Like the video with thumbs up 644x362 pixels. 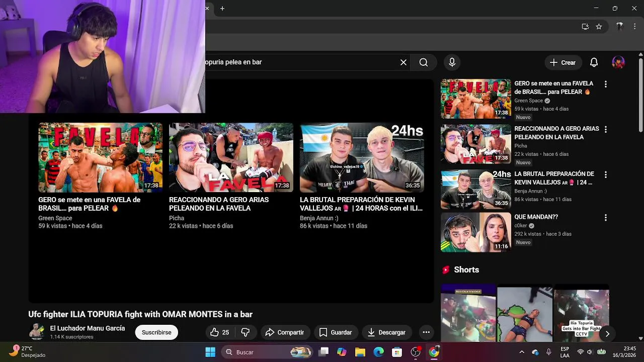(x=219, y=332)
